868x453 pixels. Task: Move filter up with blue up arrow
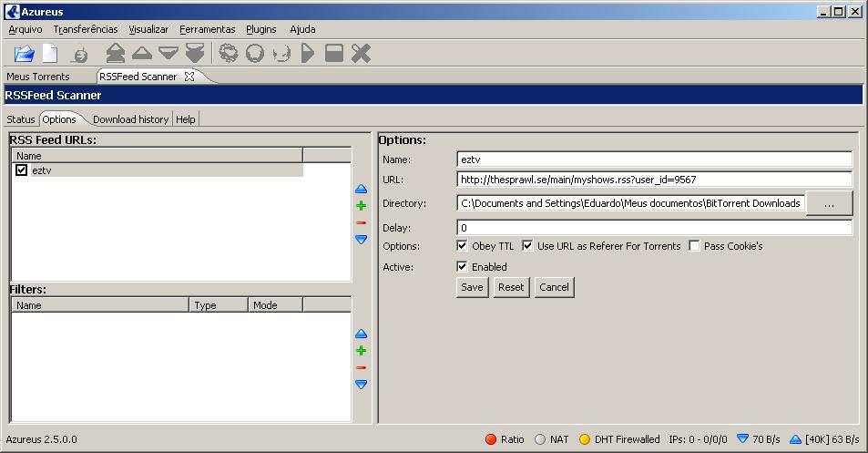(x=361, y=334)
